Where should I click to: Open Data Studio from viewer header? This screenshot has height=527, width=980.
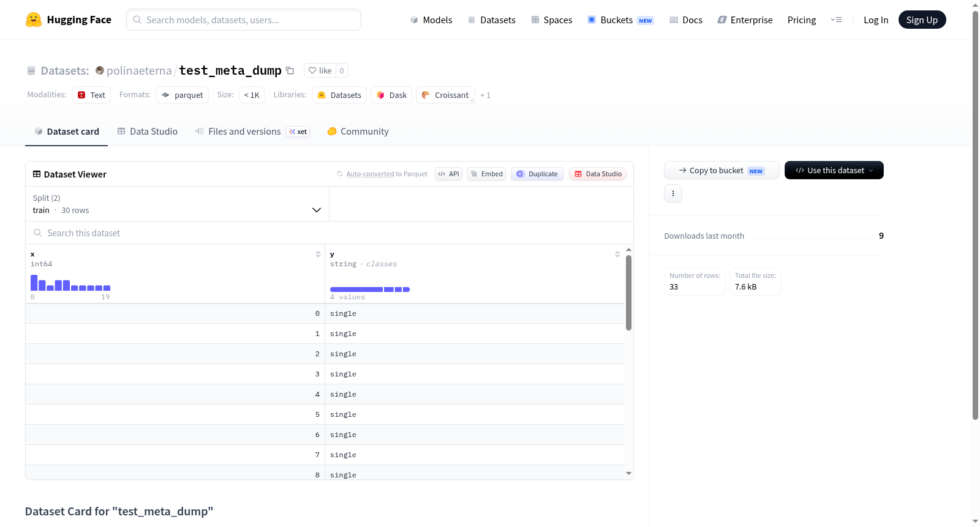coord(598,174)
